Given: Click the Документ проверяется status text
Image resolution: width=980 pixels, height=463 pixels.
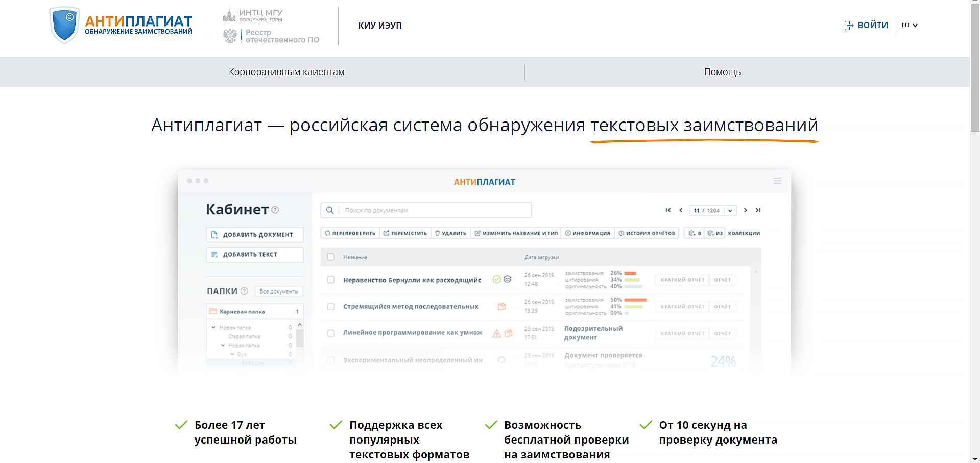Looking at the screenshot, I should (603, 355).
